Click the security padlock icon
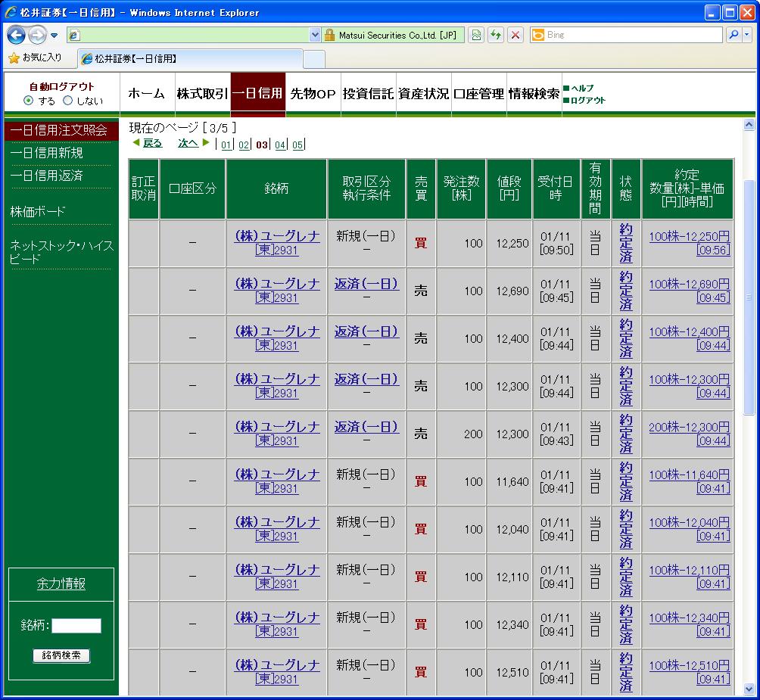The width and height of the screenshot is (760, 700). click(329, 35)
